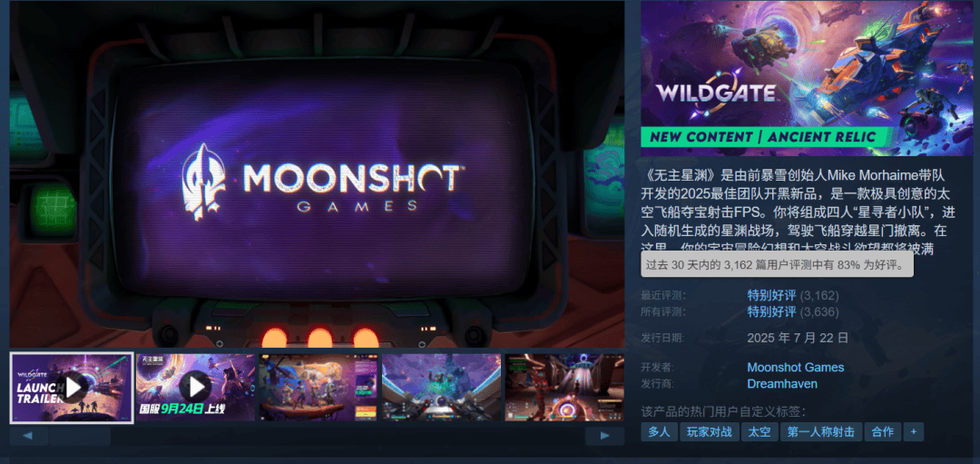Open the character lineup screenshot thumbnail

tap(318, 388)
